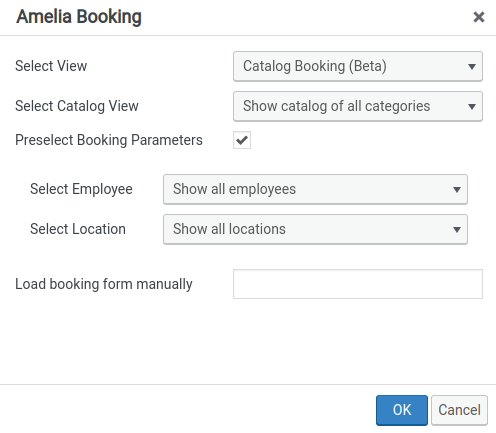The image size is (496, 433).
Task: Click the Select Catalog View label
Action: [x=77, y=106]
